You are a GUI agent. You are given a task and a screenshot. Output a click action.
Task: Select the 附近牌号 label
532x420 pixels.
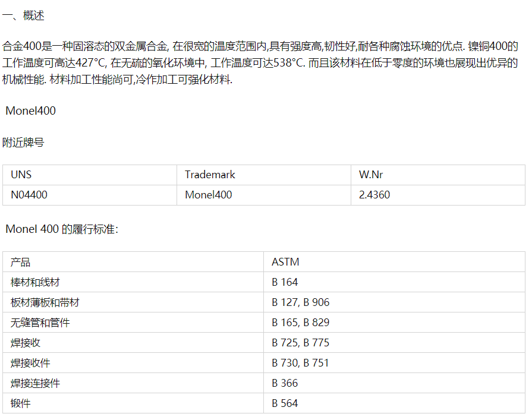23,143
